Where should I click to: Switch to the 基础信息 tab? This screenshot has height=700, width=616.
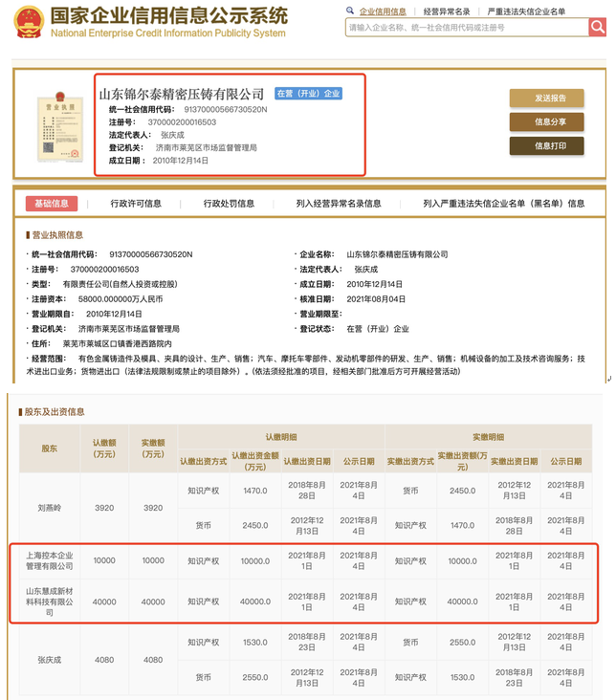[52, 204]
